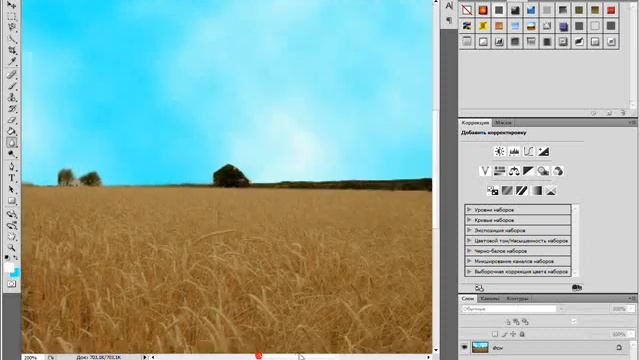The height and width of the screenshot is (360, 640).
Task: Click the Фон layer thumbnail
Action: pos(480,347)
